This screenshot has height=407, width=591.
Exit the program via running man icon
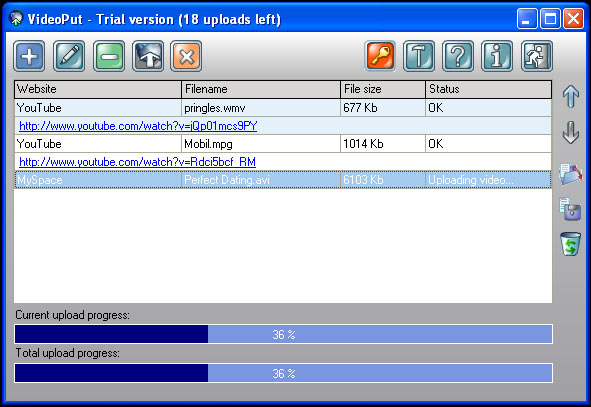pos(537,57)
